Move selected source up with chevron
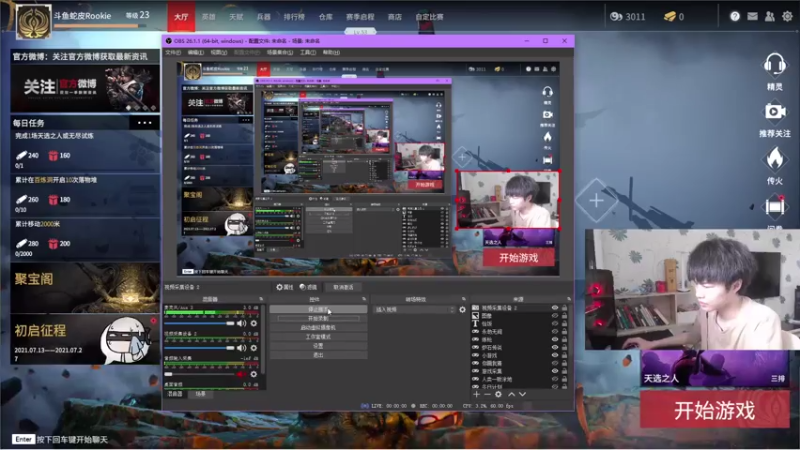The width and height of the screenshot is (800, 450). (511, 394)
